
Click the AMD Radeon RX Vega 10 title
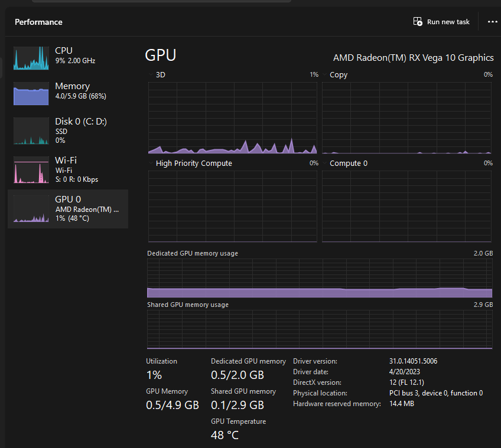pyautogui.click(x=413, y=58)
